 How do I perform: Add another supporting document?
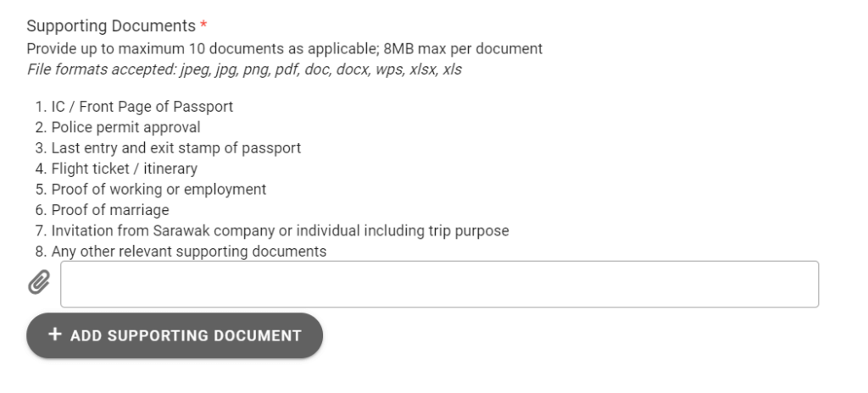[x=175, y=335]
